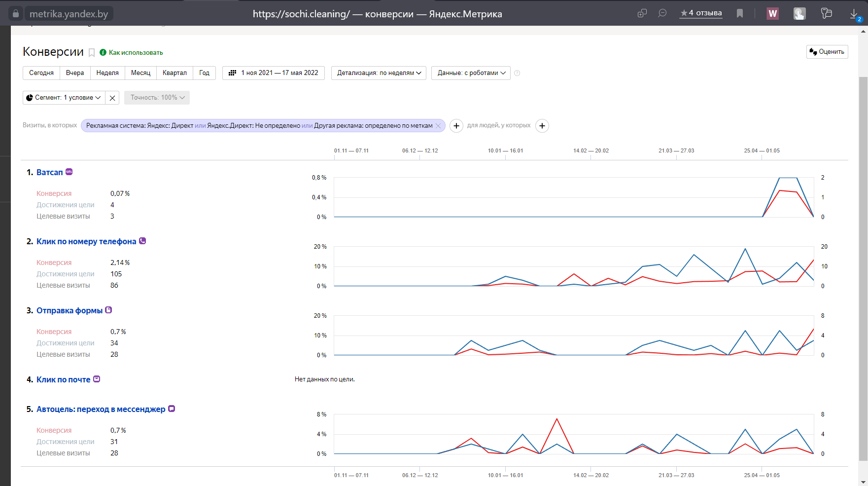Open the calendar date range picker
Image resolution: width=868 pixels, height=486 pixels.
pos(274,73)
